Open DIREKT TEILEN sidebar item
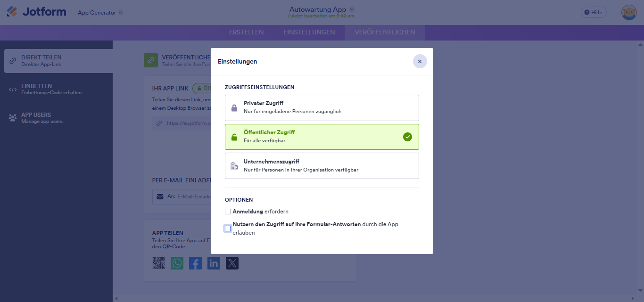 tap(58, 60)
